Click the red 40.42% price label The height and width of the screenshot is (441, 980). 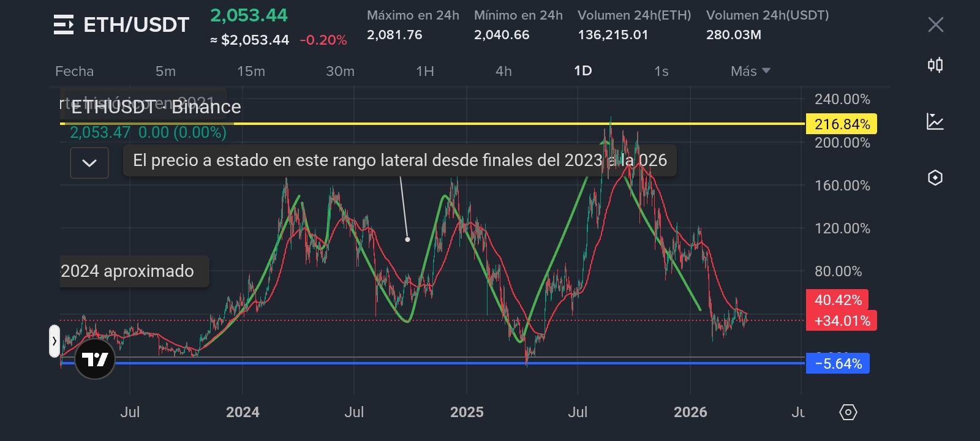[x=837, y=300]
